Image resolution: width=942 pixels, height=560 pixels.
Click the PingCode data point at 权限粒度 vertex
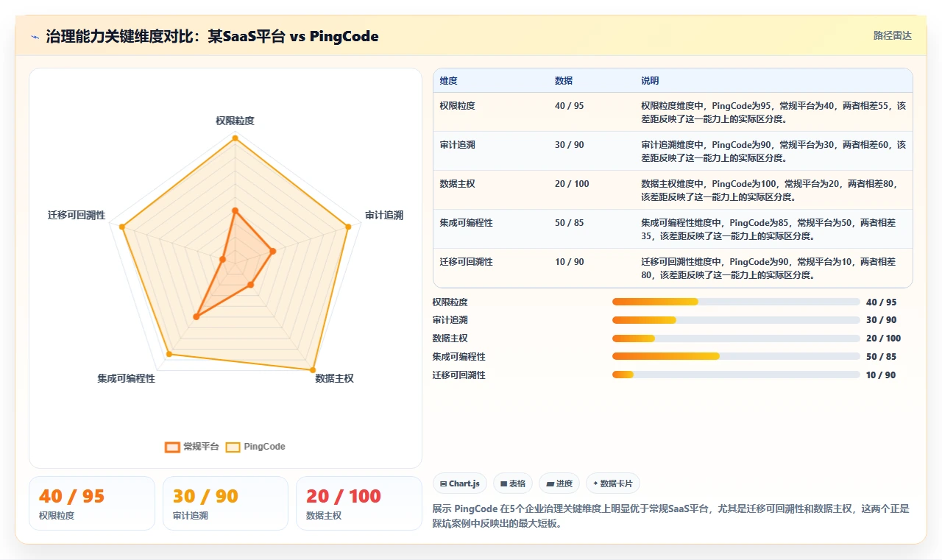pos(235,138)
